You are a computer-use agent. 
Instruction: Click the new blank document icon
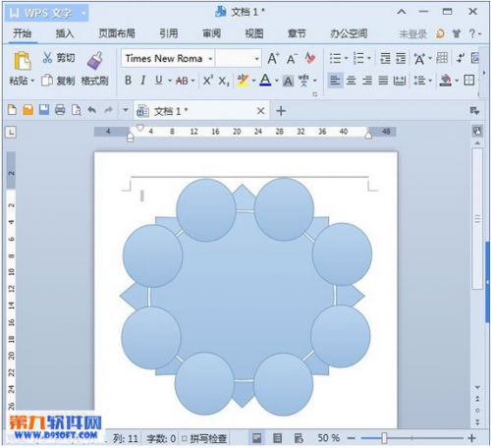point(12,110)
